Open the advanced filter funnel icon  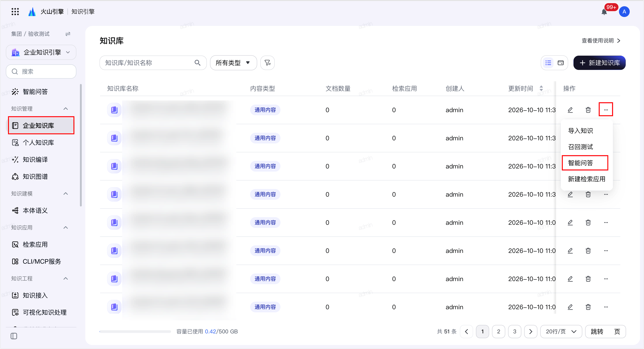267,63
